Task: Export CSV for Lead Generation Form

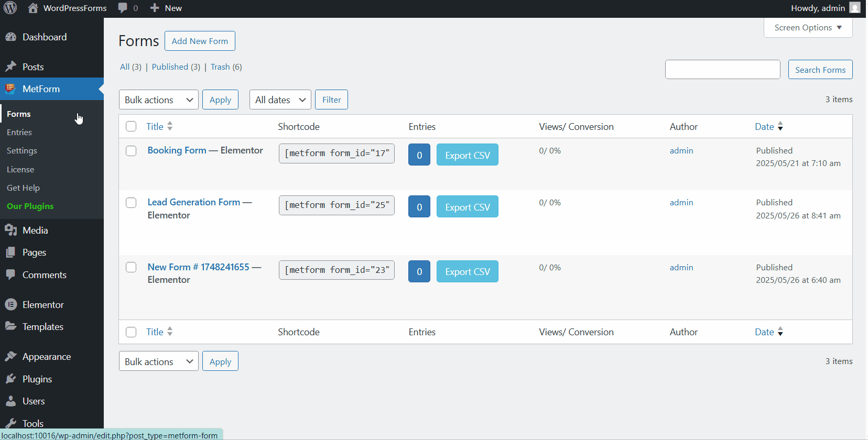Action: coord(468,207)
